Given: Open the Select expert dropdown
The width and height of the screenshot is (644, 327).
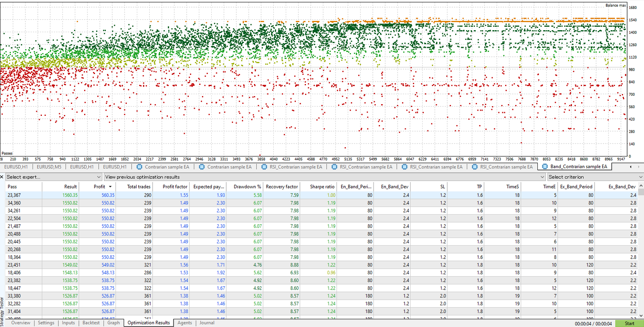Looking at the screenshot, I should tap(54, 177).
